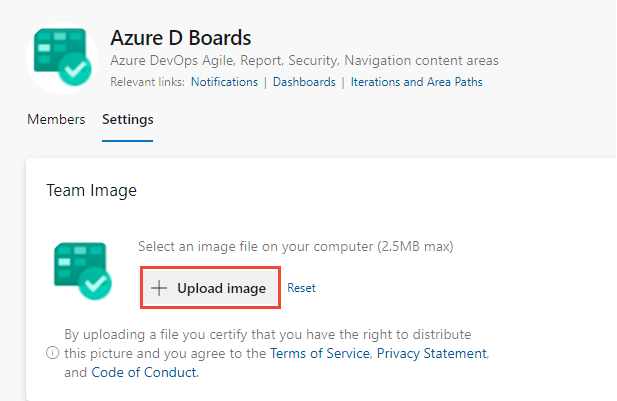Open the Code of Conduct link

point(144,372)
